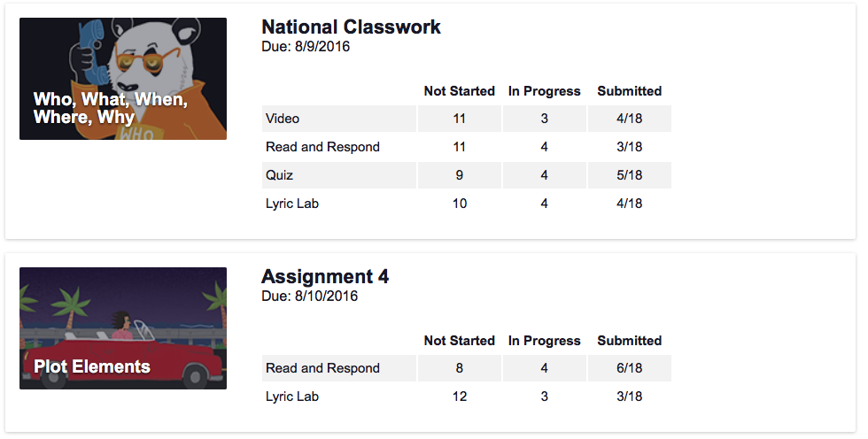Viewport: 868px width, 439px height.
Task: Open the Plot Elements thumbnail
Action: (x=123, y=328)
